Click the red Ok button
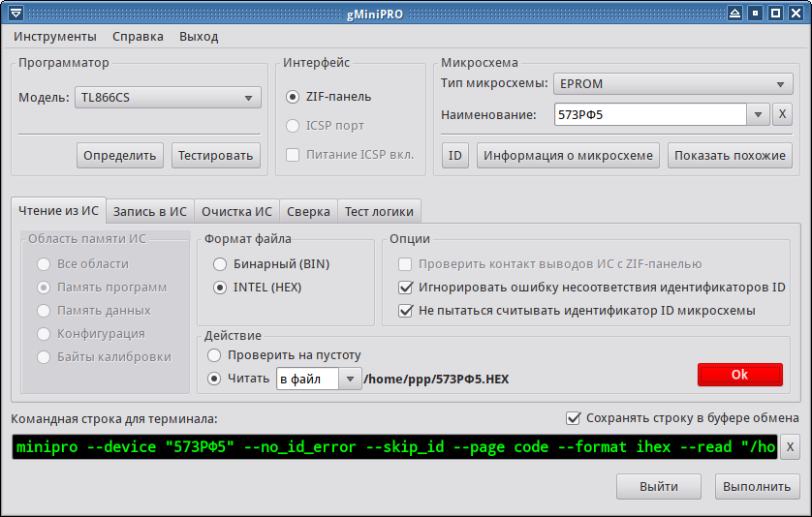The height and width of the screenshot is (517, 812). pyautogui.click(x=740, y=375)
